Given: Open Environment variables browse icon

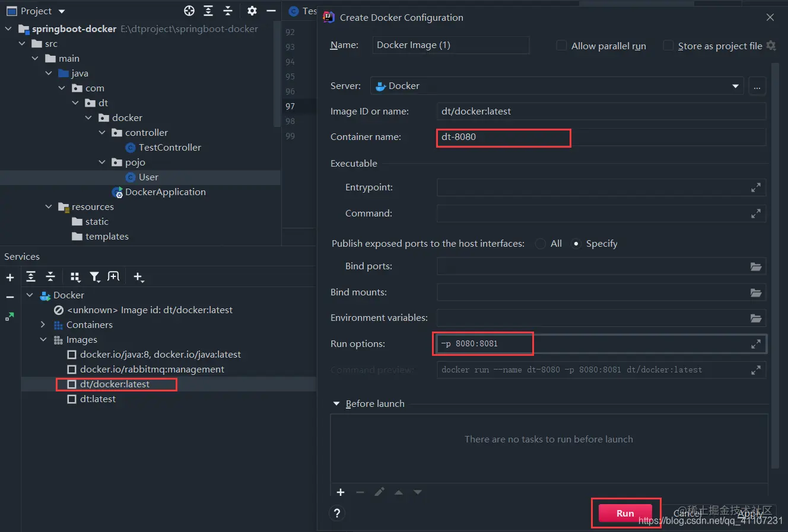Looking at the screenshot, I should (756, 318).
